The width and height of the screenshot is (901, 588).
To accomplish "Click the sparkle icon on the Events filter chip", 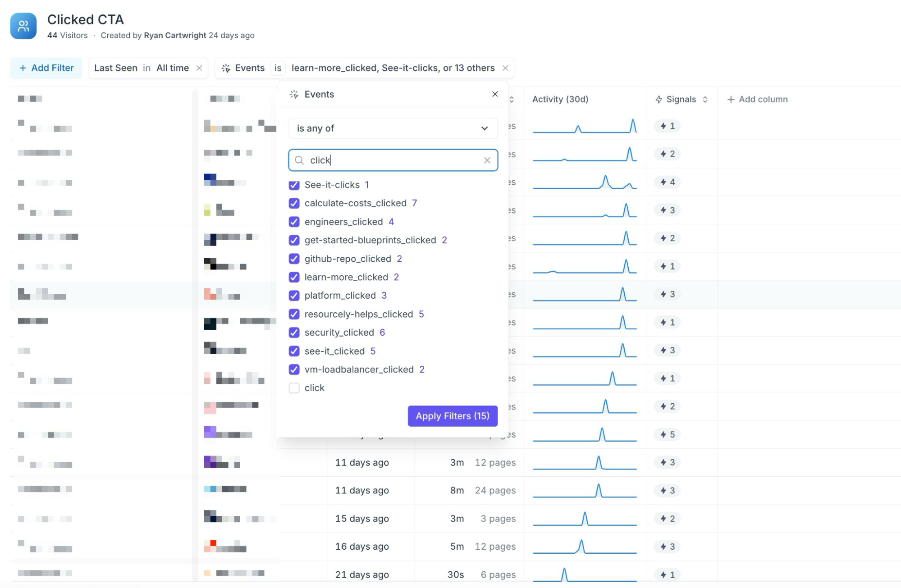I will point(226,68).
